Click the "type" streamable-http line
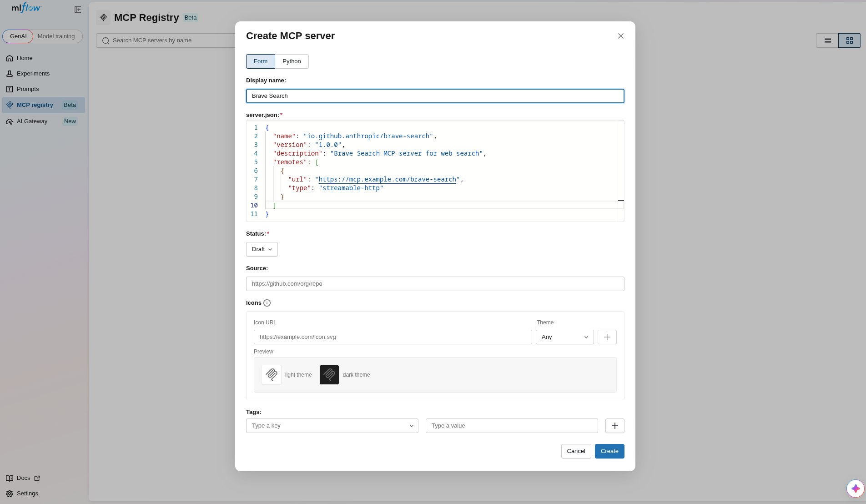866x504 pixels. (x=336, y=188)
